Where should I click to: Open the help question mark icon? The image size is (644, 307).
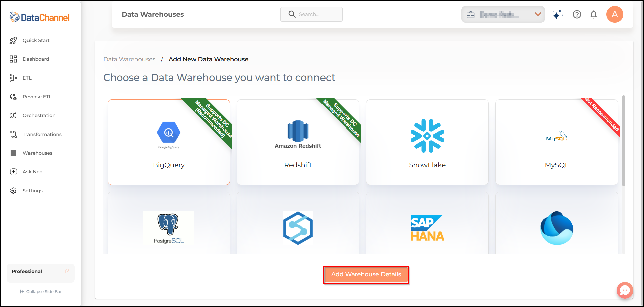click(577, 14)
